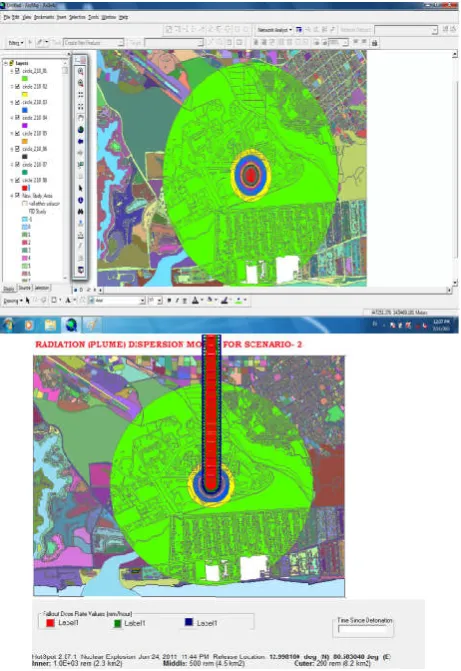Open the media player taskbar icon
Image resolution: width=461 pixels, height=671 pixels.
pyautogui.click(x=29, y=325)
